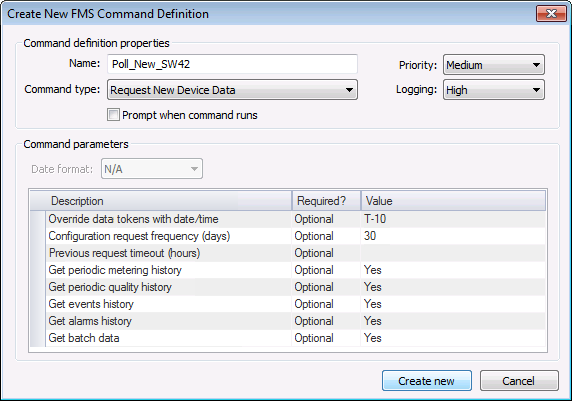572x401 pixels.
Task: Select the Get periodic metering history row
Action: [288, 270]
